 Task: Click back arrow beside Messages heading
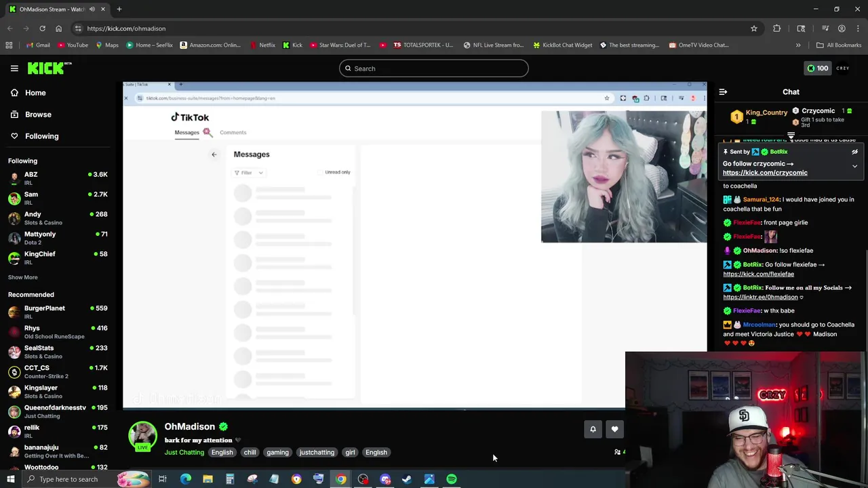[x=214, y=155]
